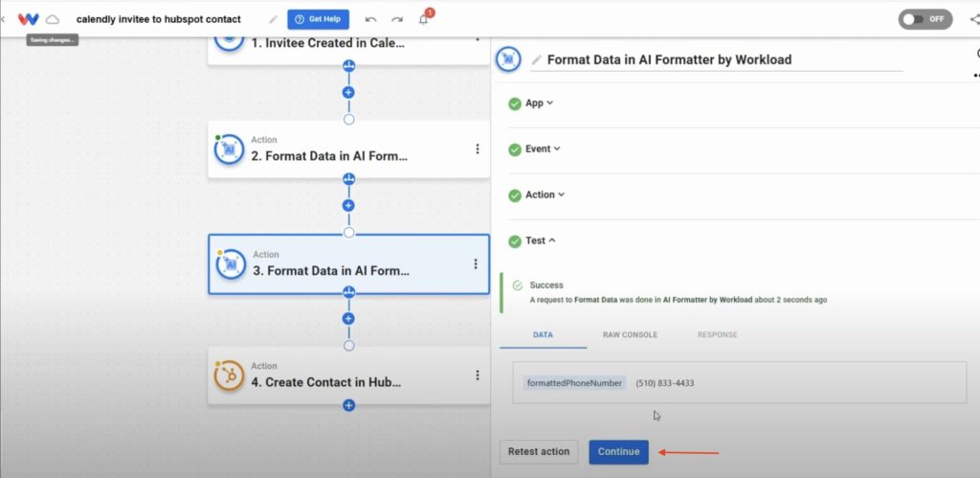Click the AI Formatter icon in panel header
This screenshot has width=980, height=478.
(509, 59)
